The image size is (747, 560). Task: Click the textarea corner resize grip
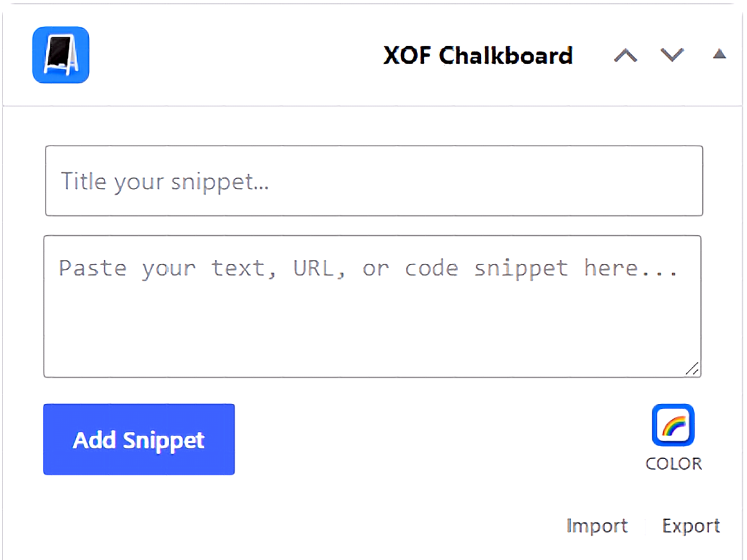(692, 368)
